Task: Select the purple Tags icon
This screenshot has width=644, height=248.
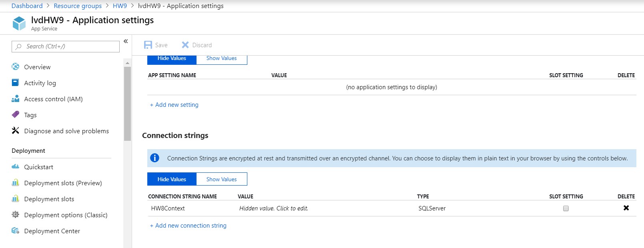Action: 16,115
